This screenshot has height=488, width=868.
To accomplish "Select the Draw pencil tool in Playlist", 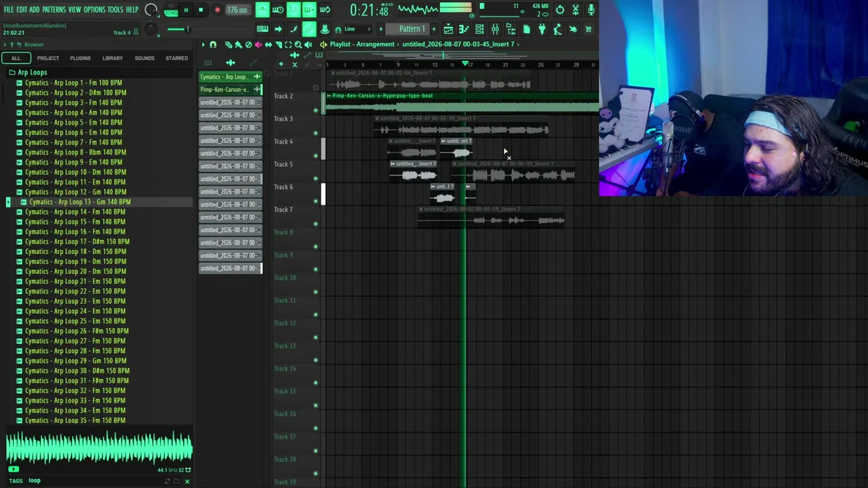I will (228, 45).
